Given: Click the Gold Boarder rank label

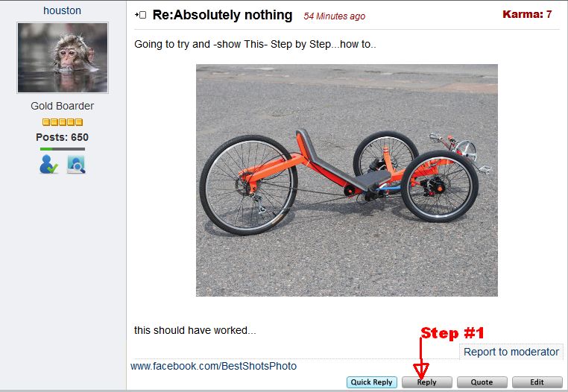Looking at the screenshot, I should (63, 106).
